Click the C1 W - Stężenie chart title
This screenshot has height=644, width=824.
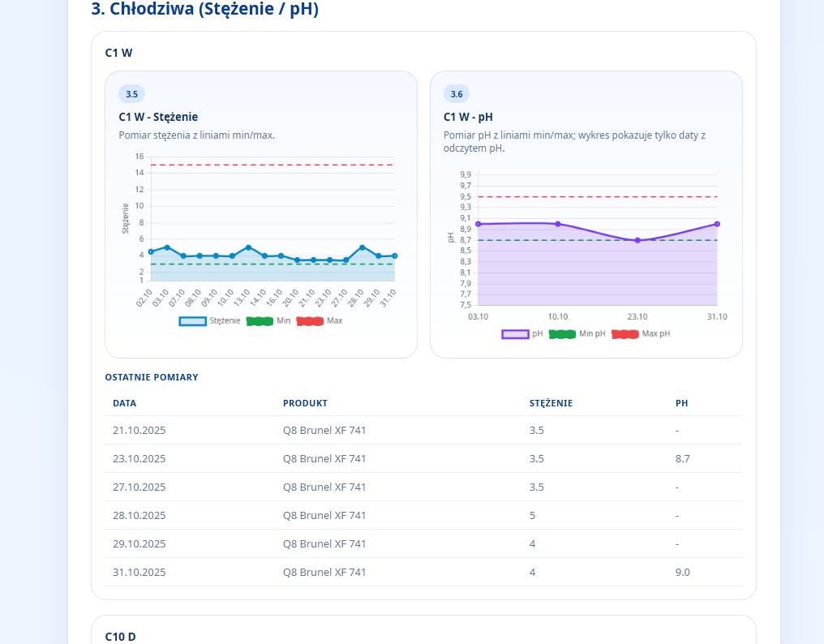click(x=158, y=117)
